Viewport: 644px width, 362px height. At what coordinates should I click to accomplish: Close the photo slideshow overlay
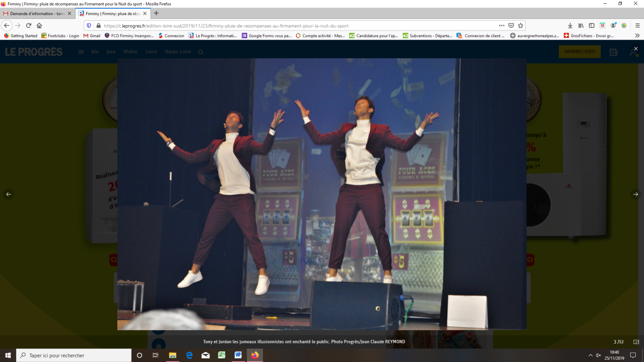pos(636,48)
